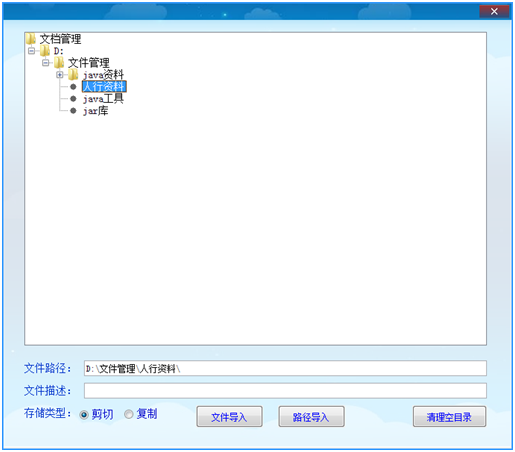Click the bullet beside 人行资料
The width and height of the screenshot is (515, 452).
73,87
